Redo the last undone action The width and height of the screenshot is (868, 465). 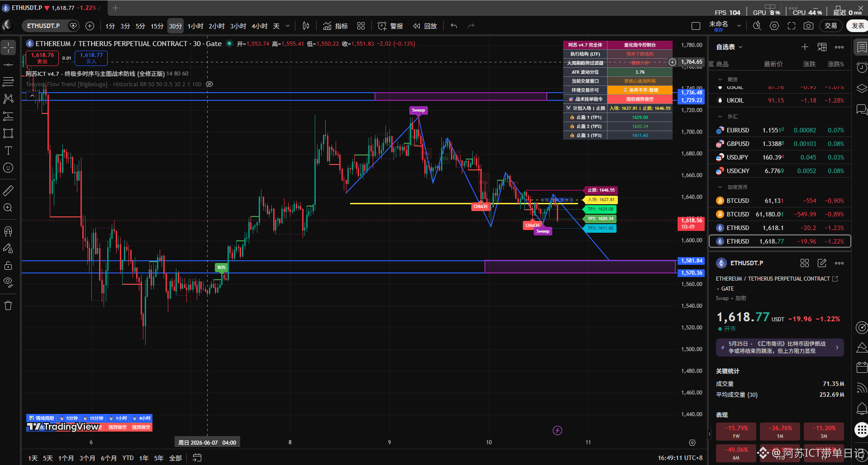tap(471, 26)
